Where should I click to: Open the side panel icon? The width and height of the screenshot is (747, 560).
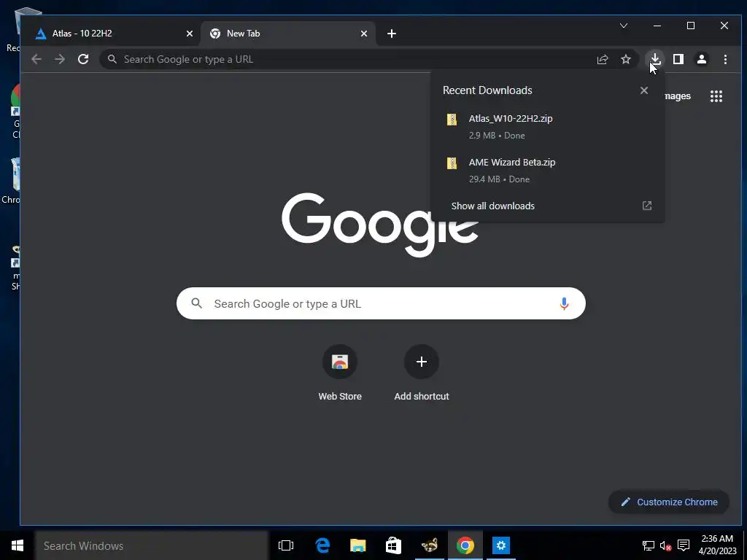point(678,59)
